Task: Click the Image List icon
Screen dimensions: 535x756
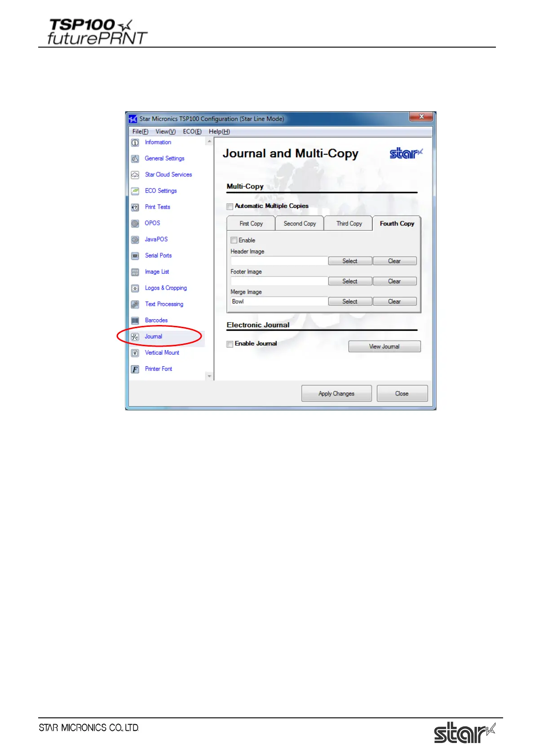Action: tap(135, 272)
